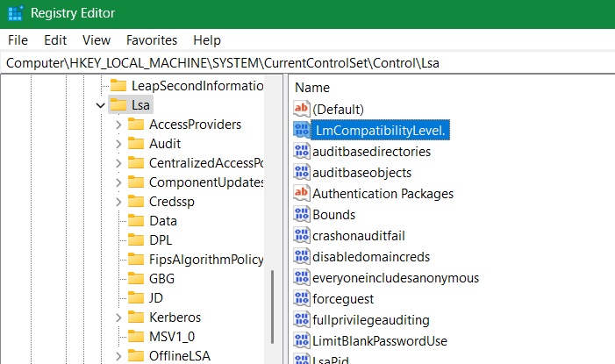The width and height of the screenshot is (615, 364).
Task: Click the Credssp folder icon
Action: click(x=136, y=202)
